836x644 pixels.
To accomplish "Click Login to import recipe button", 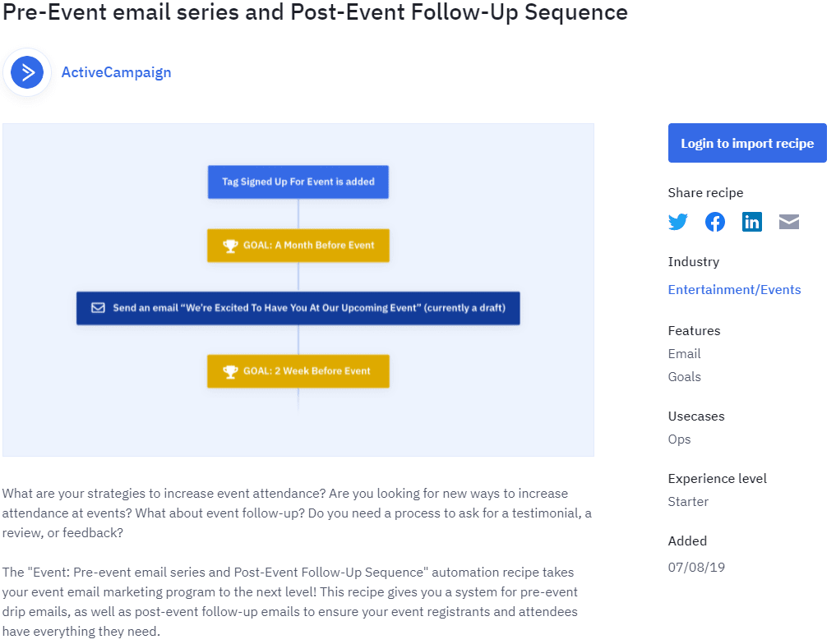I will (747, 143).
